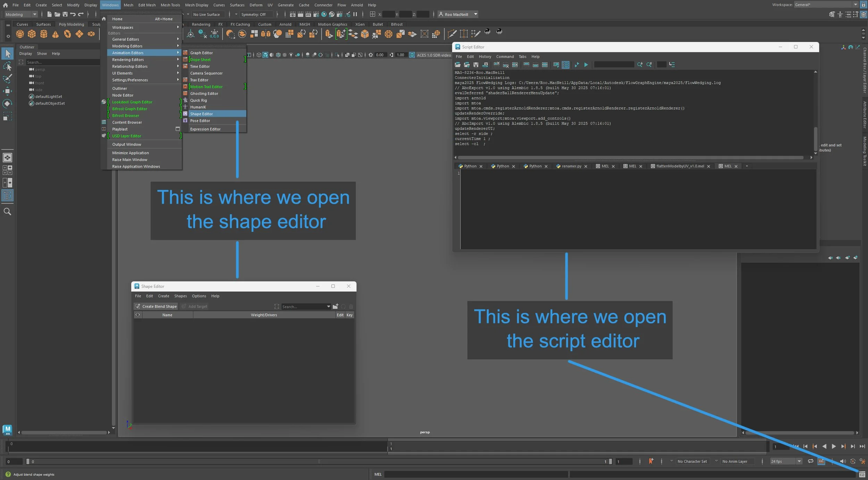The height and width of the screenshot is (480, 868).
Task: Click the Create Blend Shape button
Action: click(156, 306)
